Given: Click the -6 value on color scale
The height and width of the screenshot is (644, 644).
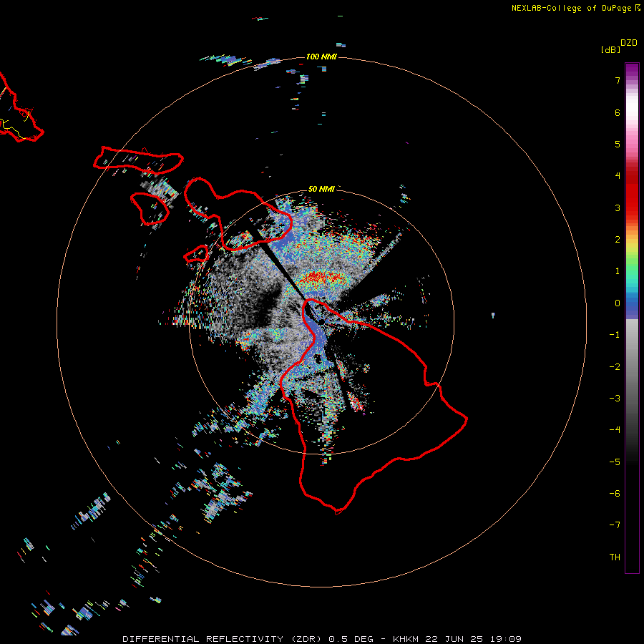Looking at the screenshot, I should pos(615,493).
